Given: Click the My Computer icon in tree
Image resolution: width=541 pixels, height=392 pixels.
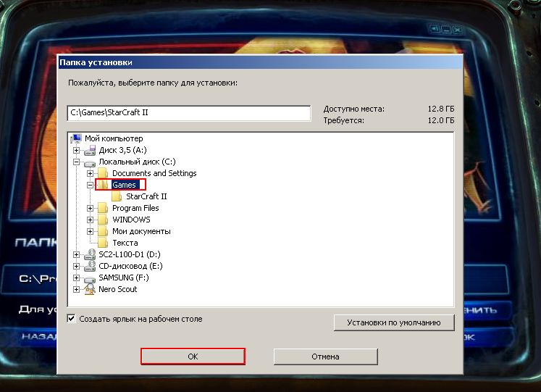Looking at the screenshot, I should pos(76,138).
